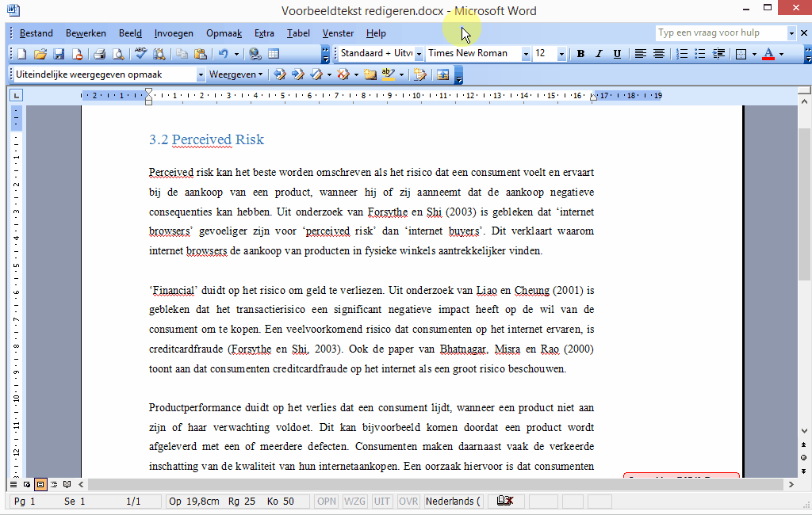Click the vertical scrollbar thumb
Viewport: 812px width, 515px height.
click(x=804, y=204)
